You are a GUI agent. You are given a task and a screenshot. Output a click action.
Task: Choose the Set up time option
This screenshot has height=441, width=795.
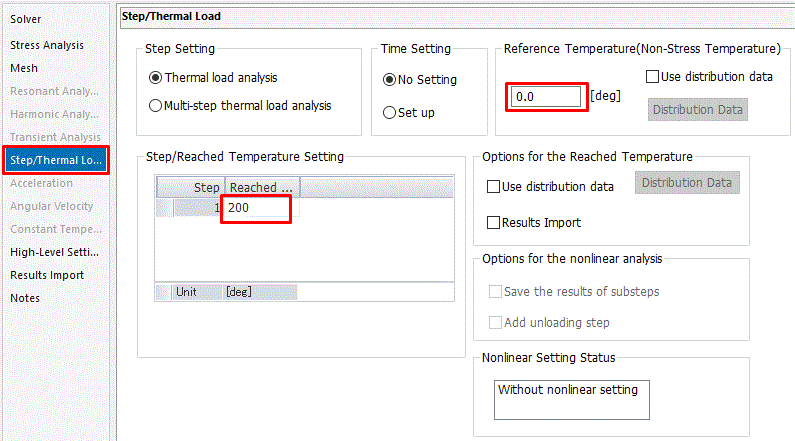390,113
